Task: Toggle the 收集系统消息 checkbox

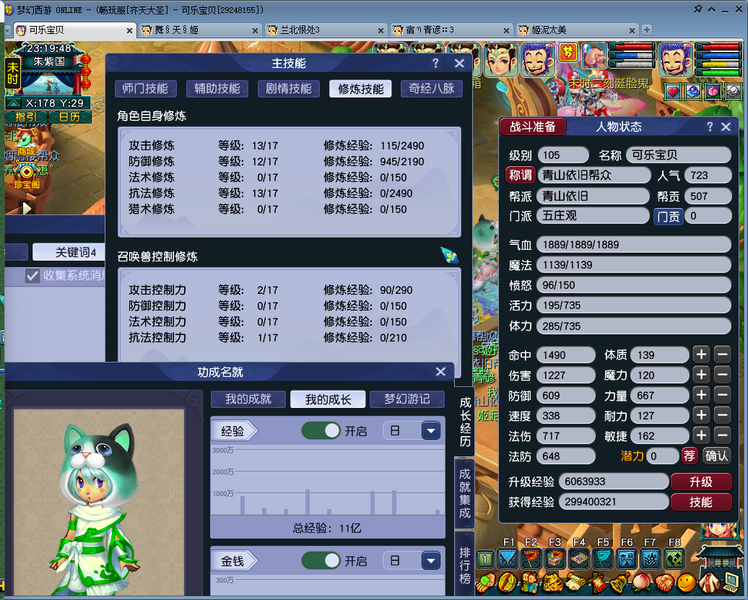Action: (x=32, y=276)
